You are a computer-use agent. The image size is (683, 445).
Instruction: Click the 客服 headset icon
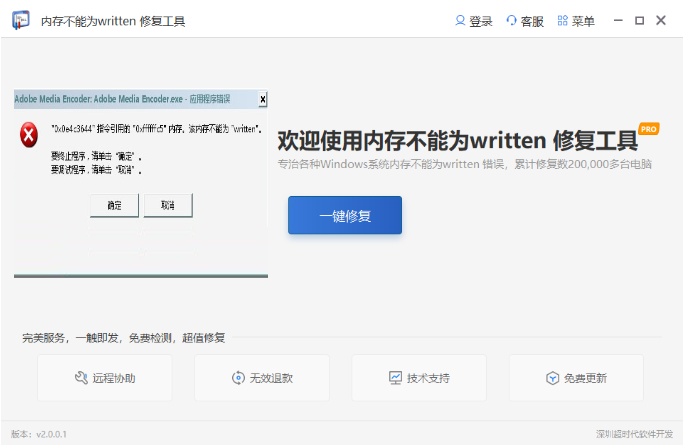click(x=512, y=20)
